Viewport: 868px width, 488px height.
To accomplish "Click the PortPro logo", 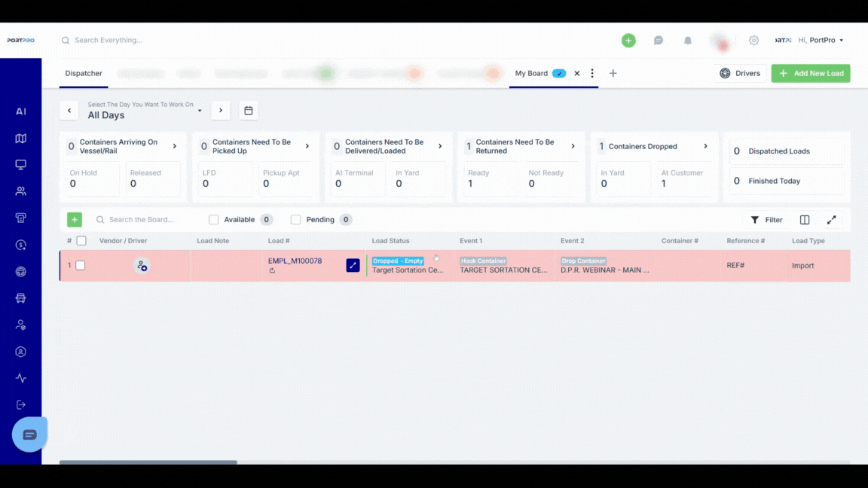I will coord(20,41).
